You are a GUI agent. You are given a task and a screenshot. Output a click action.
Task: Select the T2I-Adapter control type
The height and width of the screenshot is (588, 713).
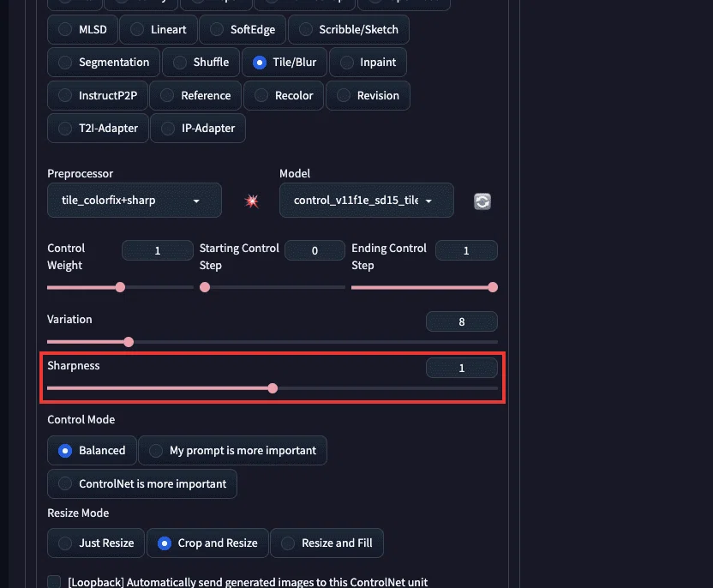(x=99, y=129)
